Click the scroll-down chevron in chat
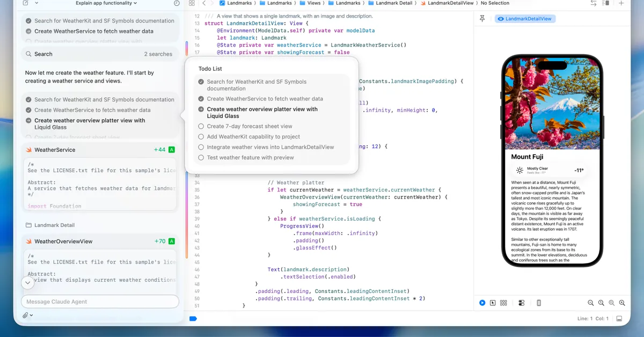Image resolution: width=644 pixels, height=337 pixels. 27,282
